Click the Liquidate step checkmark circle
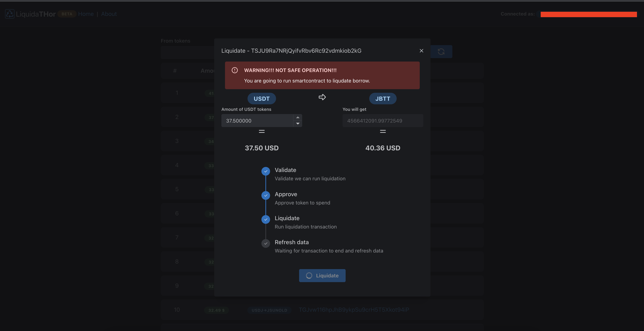The height and width of the screenshot is (331, 644). [266, 219]
